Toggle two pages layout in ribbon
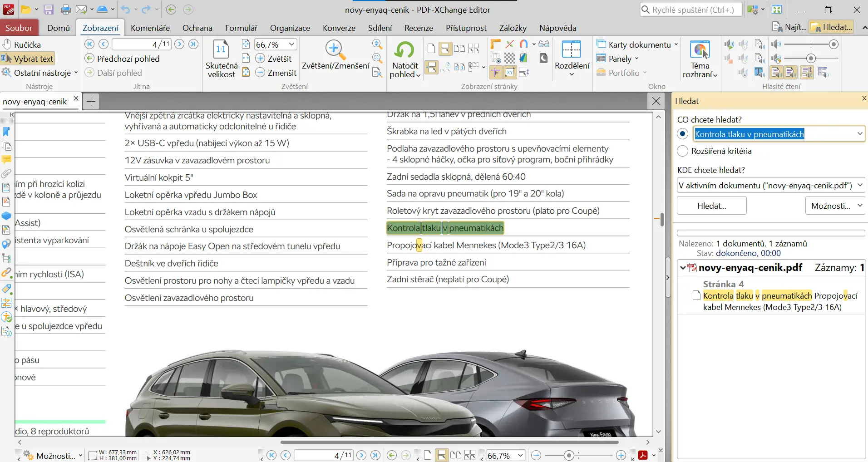The image size is (868, 462). tap(459, 48)
